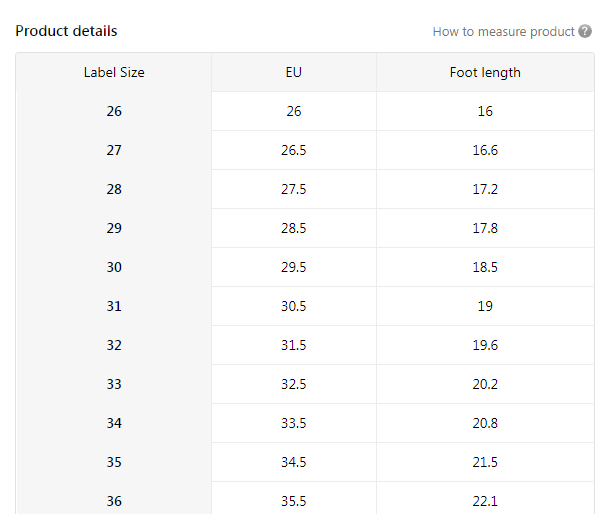Select label size 26 row cell
The image size is (613, 514).
[114, 111]
